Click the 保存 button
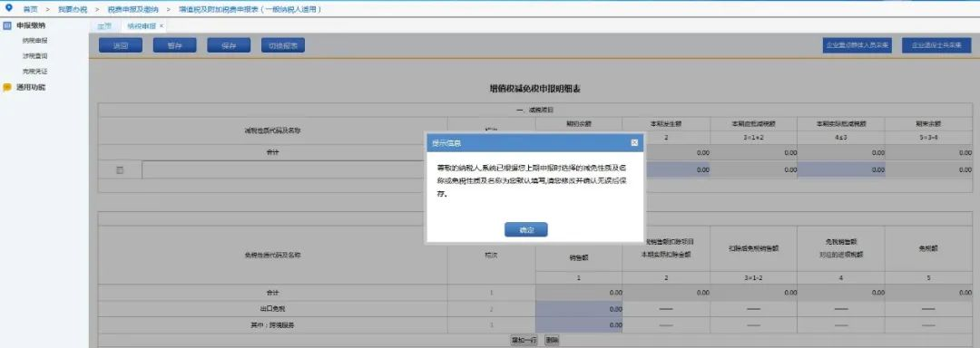The width and height of the screenshot is (980, 348). pyautogui.click(x=229, y=45)
